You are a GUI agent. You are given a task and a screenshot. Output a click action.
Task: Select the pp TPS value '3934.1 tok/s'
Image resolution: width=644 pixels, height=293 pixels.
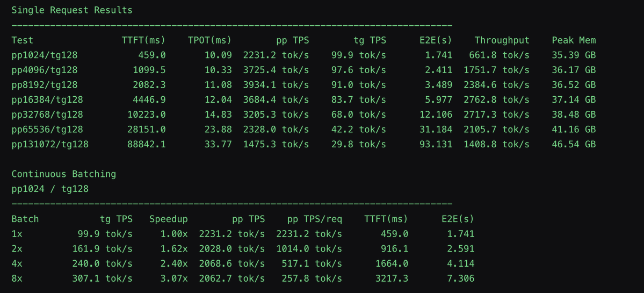click(x=276, y=84)
